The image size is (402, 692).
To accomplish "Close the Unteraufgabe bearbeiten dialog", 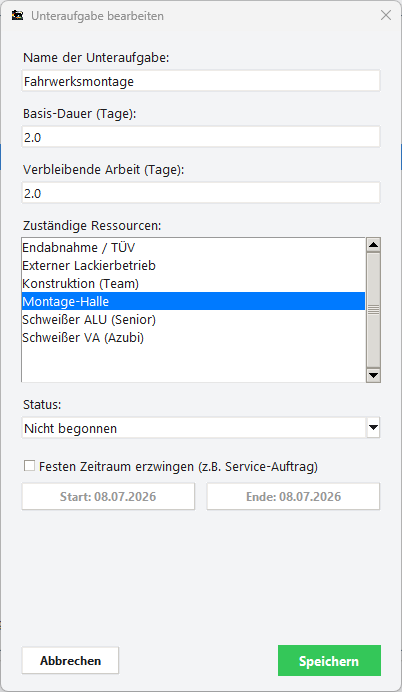I will tap(386, 16).
